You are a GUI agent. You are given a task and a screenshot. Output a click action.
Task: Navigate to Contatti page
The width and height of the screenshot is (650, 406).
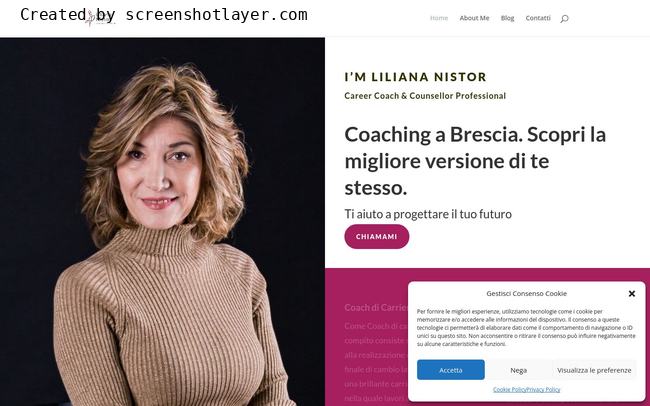pyautogui.click(x=538, y=18)
